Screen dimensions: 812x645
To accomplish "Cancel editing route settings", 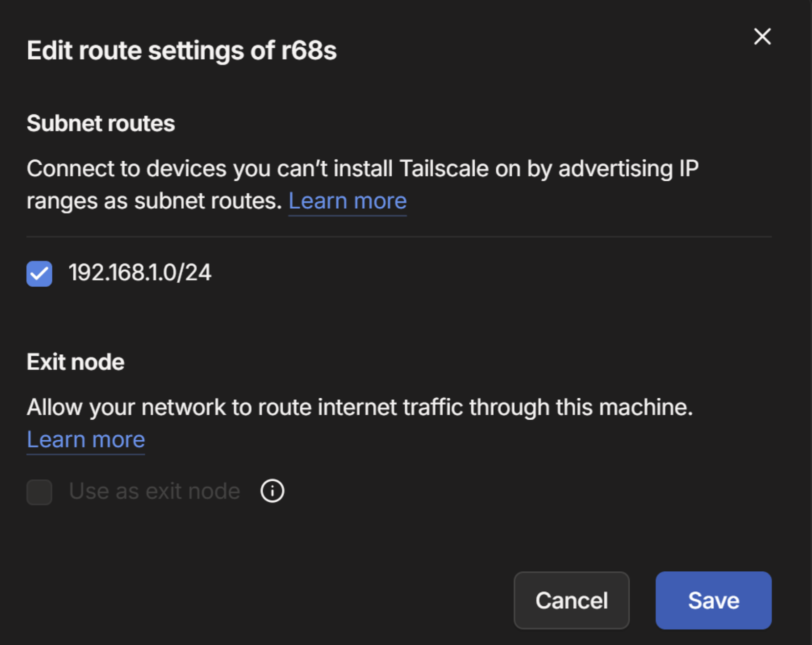I will tap(571, 600).
